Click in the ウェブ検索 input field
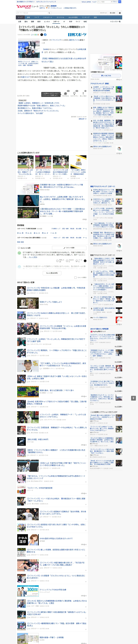138x644 pixels. pos(104,2)
